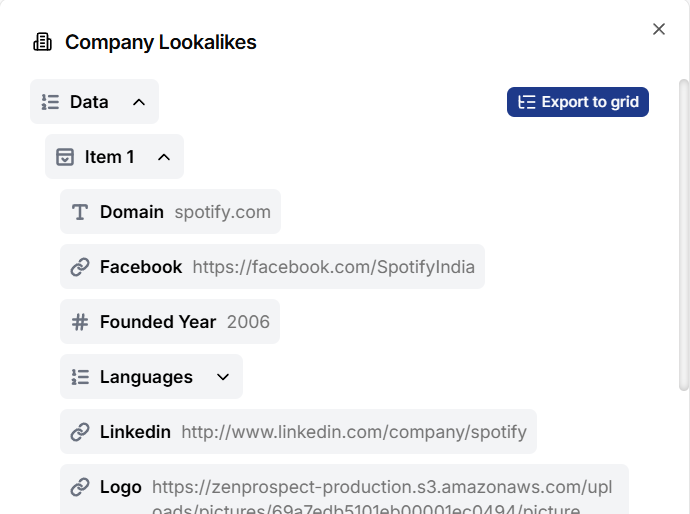Click the Logo link icon
Viewport: 690px width, 514px height.
[x=80, y=487]
